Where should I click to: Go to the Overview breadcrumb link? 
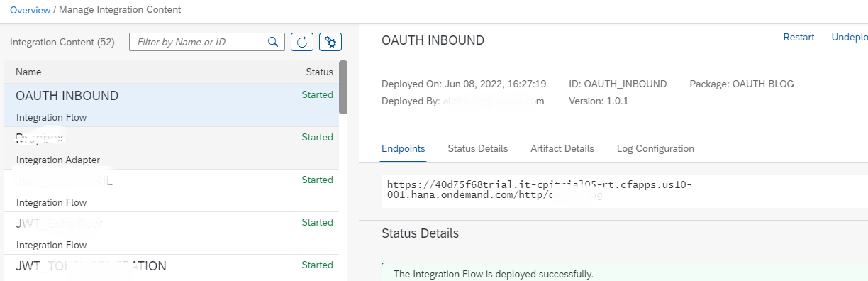(30, 10)
